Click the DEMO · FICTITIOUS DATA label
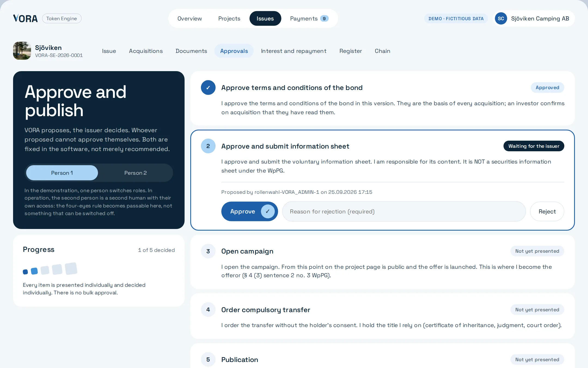Image resolution: width=588 pixels, height=368 pixels. tap(456, 19)
